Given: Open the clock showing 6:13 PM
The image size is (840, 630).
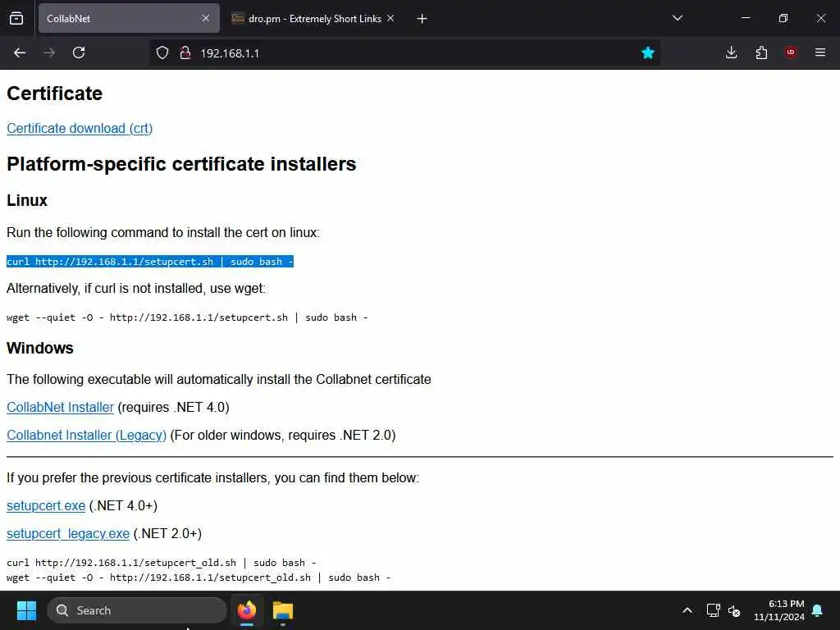Looking at the screenshot, I should tap(779, 610).
